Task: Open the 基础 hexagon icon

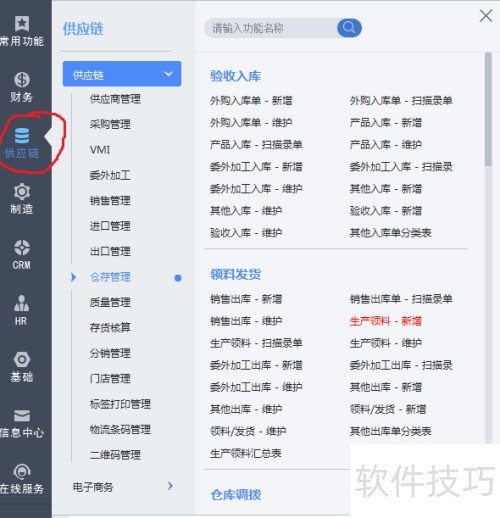Action: [x=22, y=359]
